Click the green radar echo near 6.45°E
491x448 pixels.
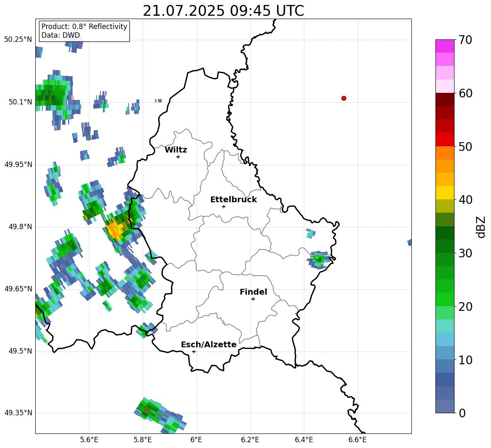coord(319,259)
